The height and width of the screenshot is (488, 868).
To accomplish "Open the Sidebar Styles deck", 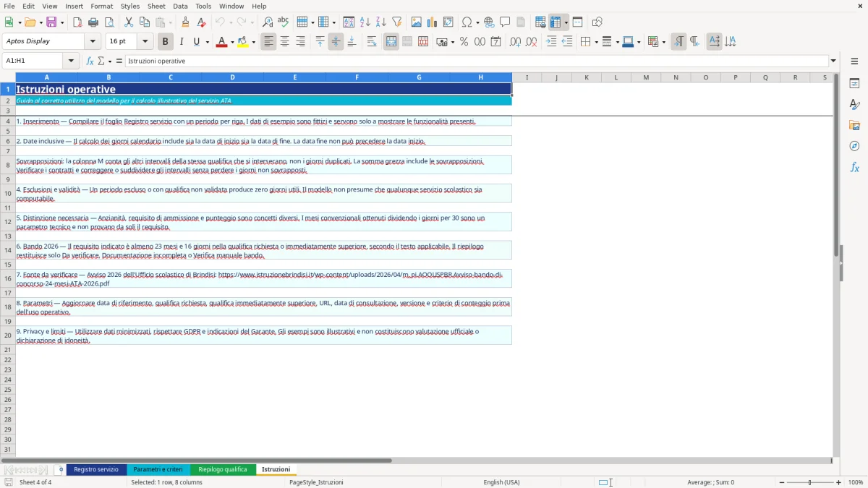I will pyautogui.click(x=854, y=105).
